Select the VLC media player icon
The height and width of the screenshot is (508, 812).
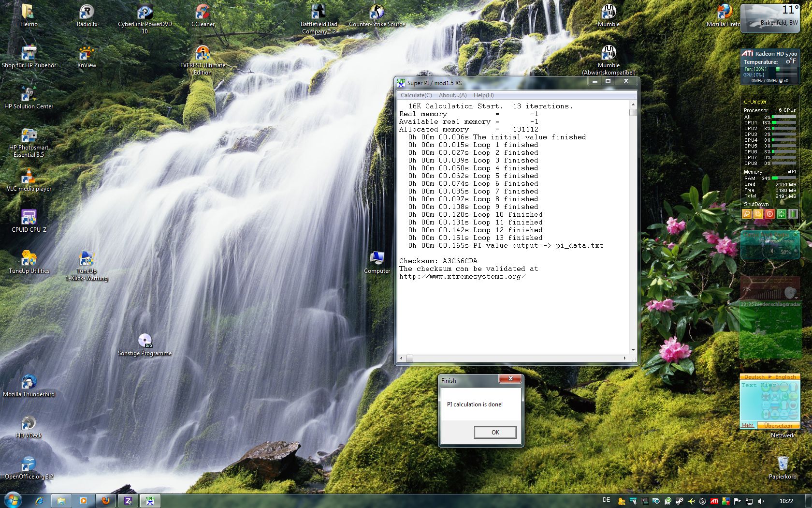(29, 177)
